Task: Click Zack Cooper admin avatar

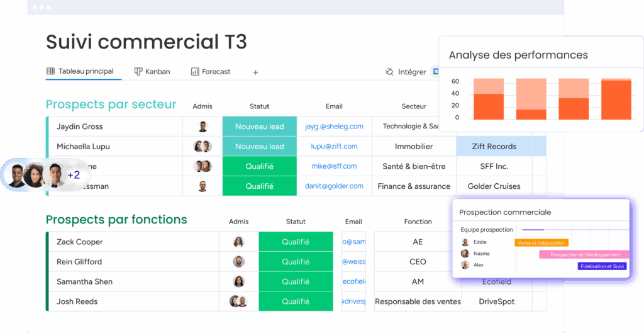Action: point(238,242)
